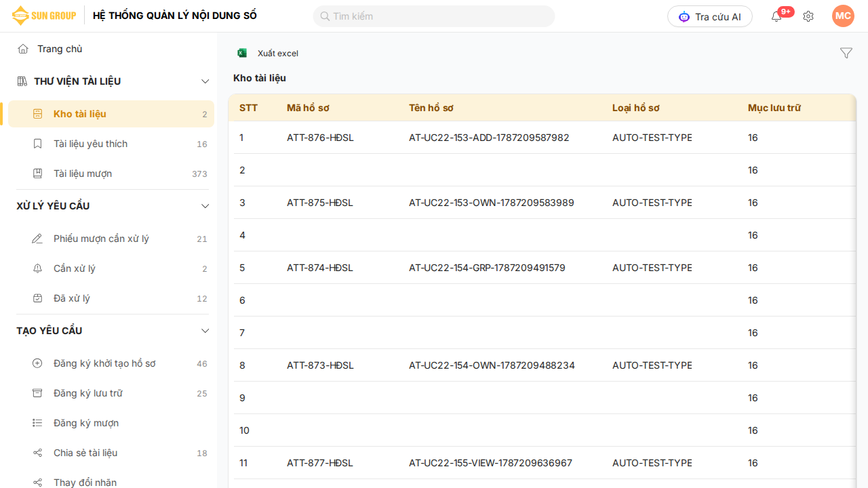Screen dimensions: 868x488
Task: Click AUTO-TEST-TYPE in row ATT-876-HĐSL
Action: (x=652, y=138)
